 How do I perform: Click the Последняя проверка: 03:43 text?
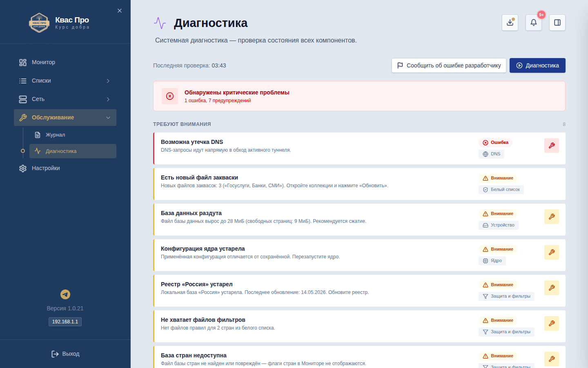(x=189, y=65)
